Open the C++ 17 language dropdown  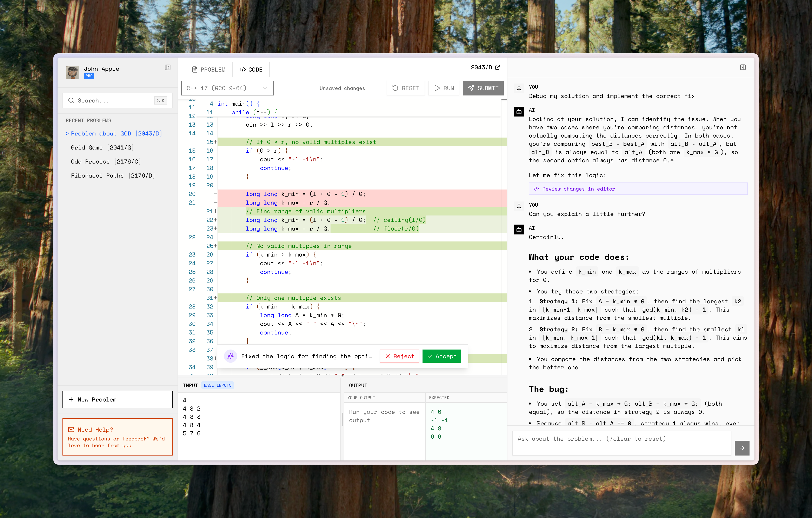pyautogui.click(x=227, y=88)
